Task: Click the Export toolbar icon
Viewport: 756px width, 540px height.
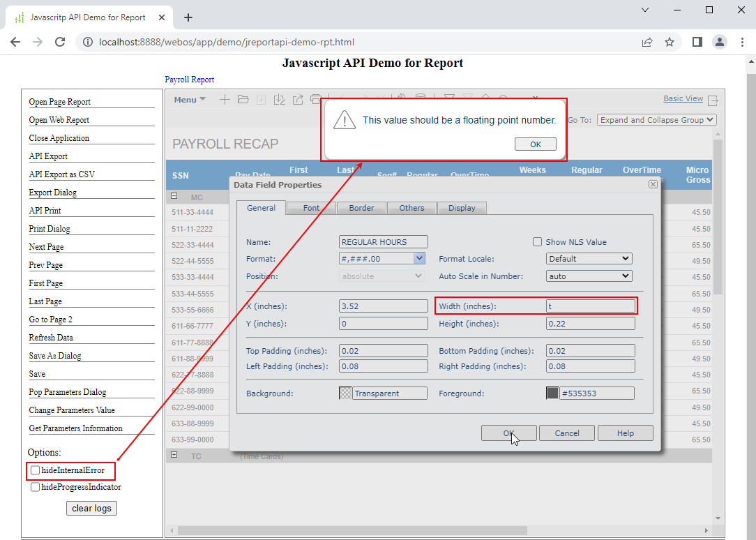Action: pos(298,100)
